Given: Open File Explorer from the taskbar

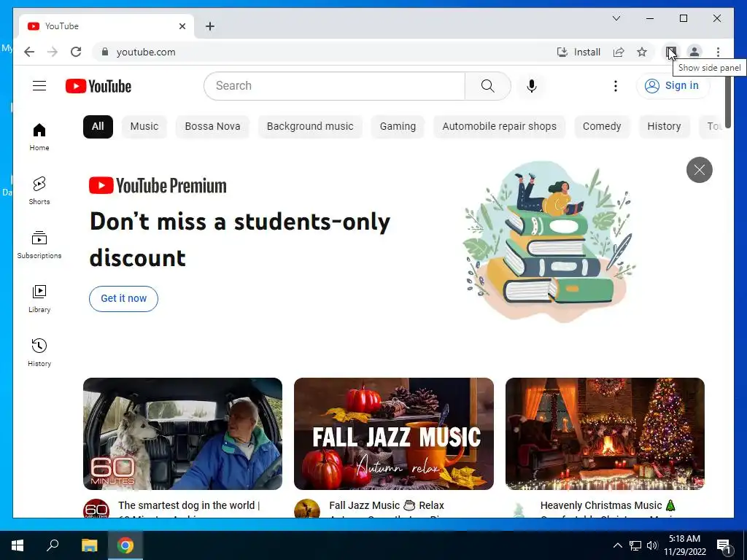Looking at the screenshot, I should 89,545.
